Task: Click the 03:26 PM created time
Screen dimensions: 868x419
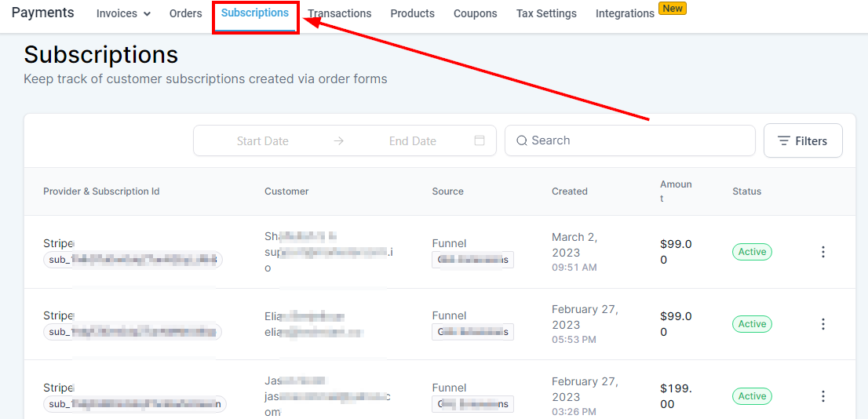Action: click(574, 412)
